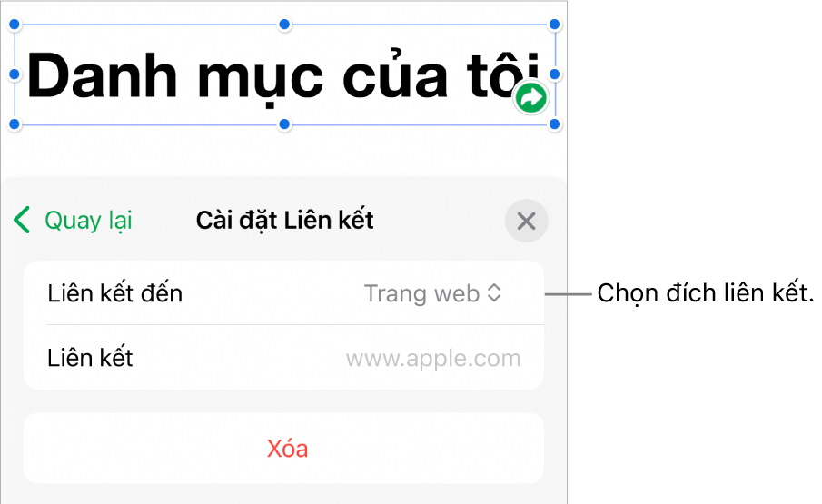Close the Cài đặt Liên kết panel
This screenshot has width=822, height=504.
[x=526, y=221]
